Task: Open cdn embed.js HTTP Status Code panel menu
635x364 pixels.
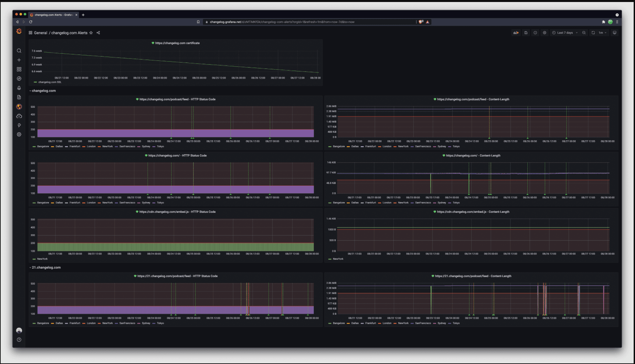Action: (x=177, y=212)
